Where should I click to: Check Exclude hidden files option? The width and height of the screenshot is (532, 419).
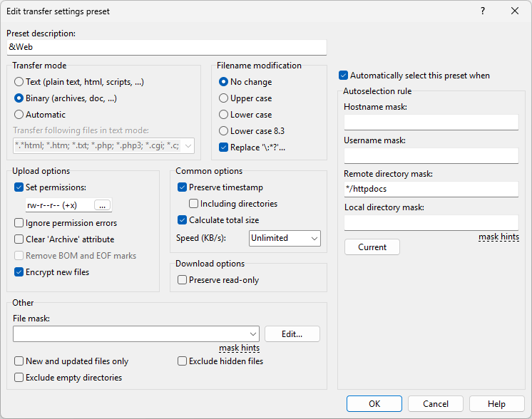(183, 361)
